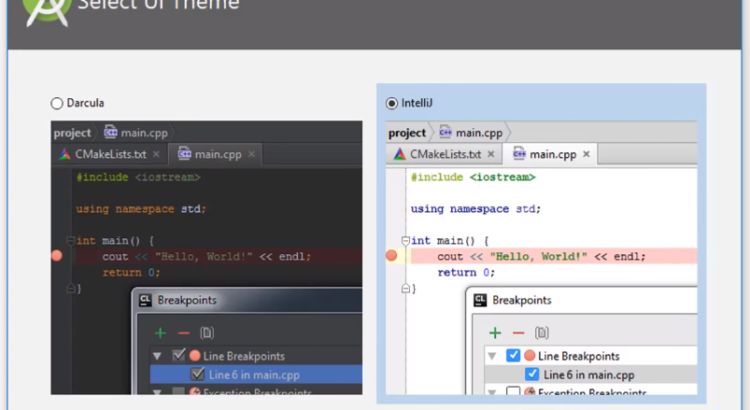Click the red breakpoint dot in Darcula gutter
The image size is (750, 410).
click(x=57, y=256)
